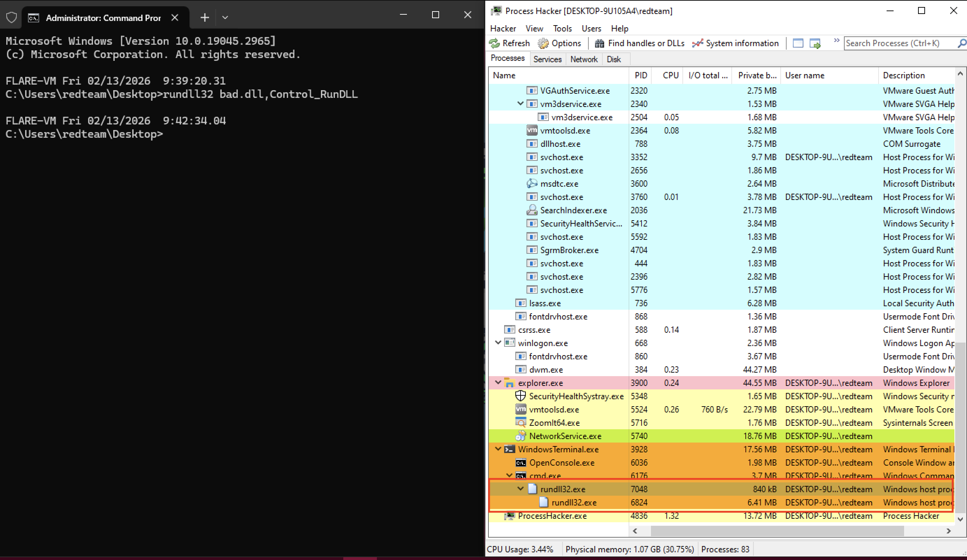967x560 pixels.
Task: Open the Options gear in Process Hacker
Action: [559, 43]
